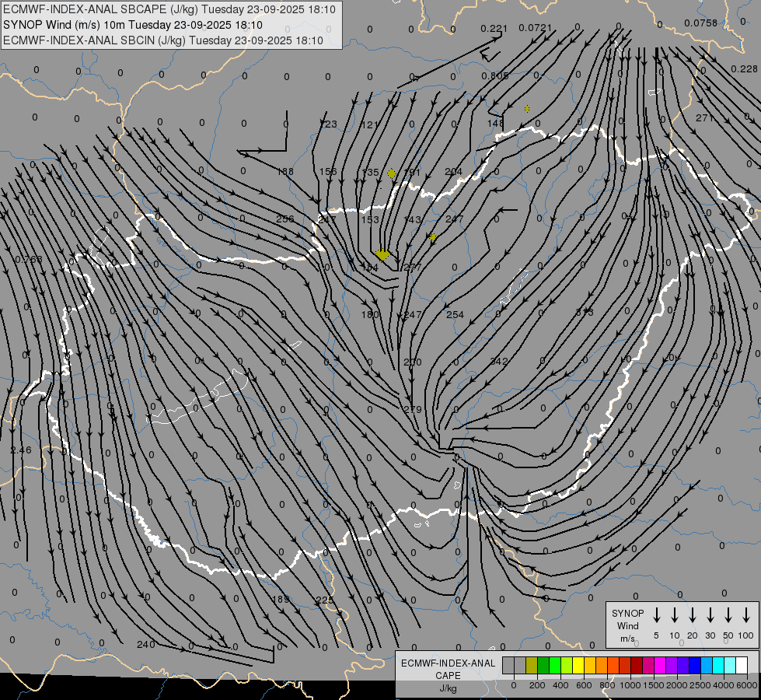Select the magenta swatch after 1500
761x700 pixels.
pyautogui.click(x=660, y=666)
